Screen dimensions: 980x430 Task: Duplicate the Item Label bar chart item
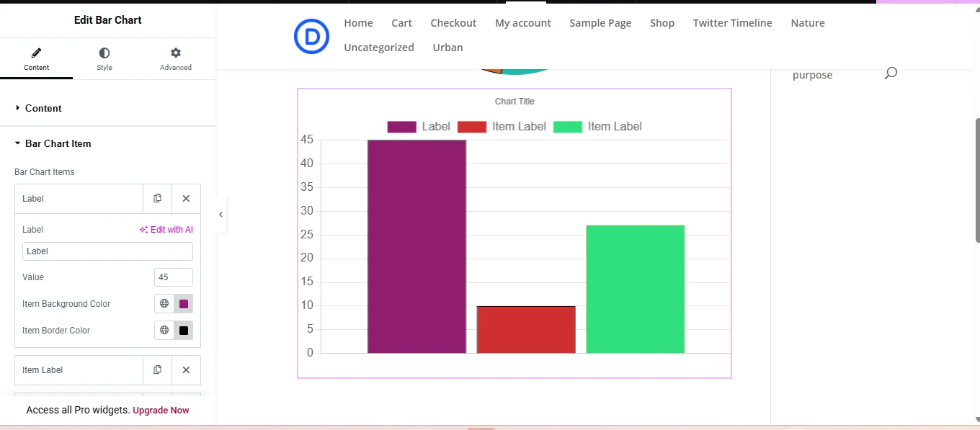click(x=157, y=370)
